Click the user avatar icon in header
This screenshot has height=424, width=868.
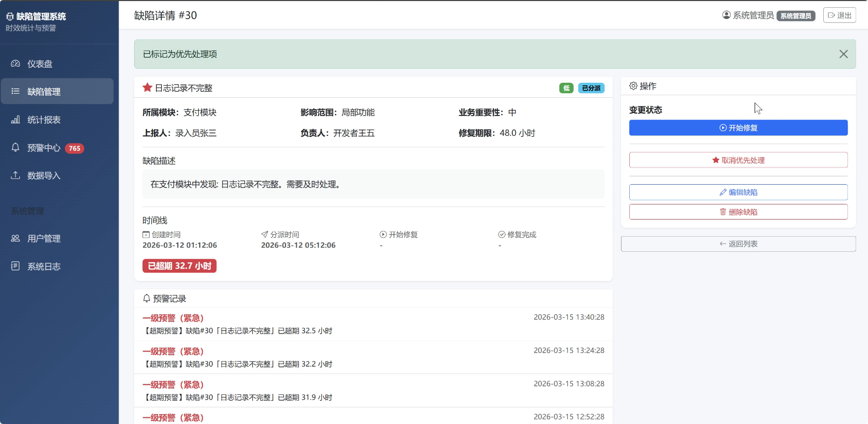[x=727, y=15]
